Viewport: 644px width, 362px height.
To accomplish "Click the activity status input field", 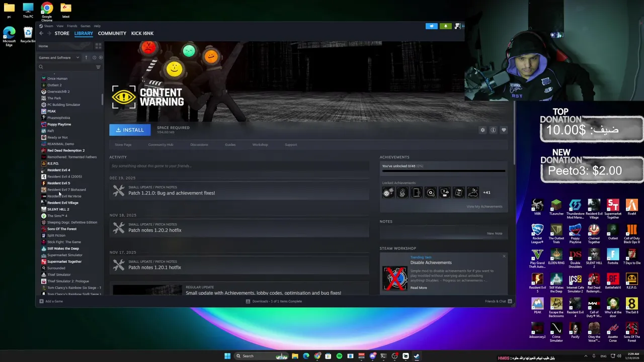I will tap(239, 166).
